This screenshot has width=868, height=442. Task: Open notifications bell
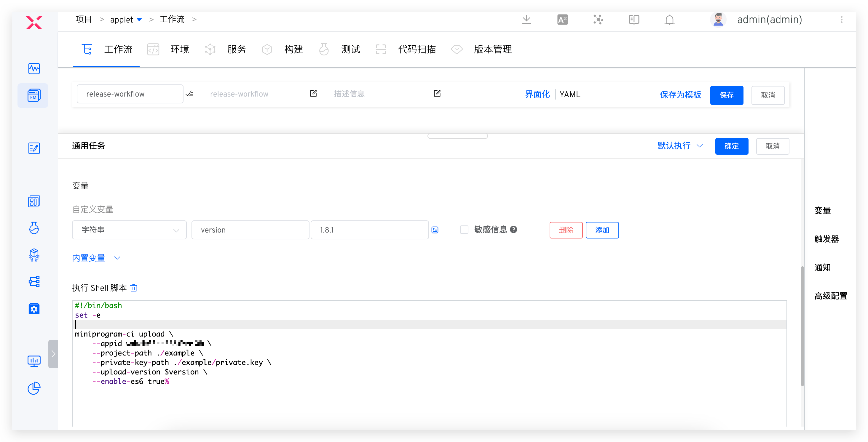670,20
